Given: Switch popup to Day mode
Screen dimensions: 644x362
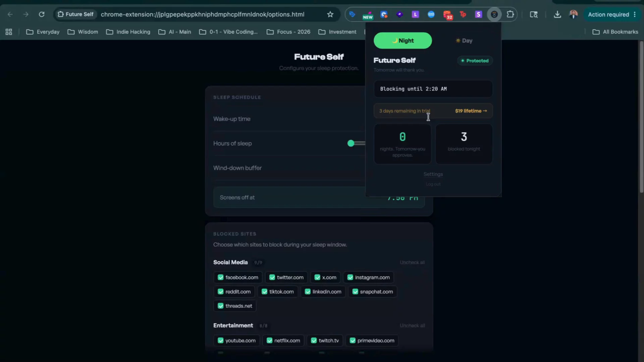Looking at the screenshot, I should click(x=464, y=41).
